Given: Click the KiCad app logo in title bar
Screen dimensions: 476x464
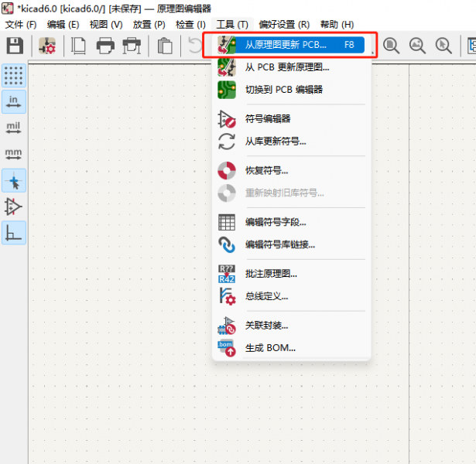Looking at the screenshot, I should point(7,9).
